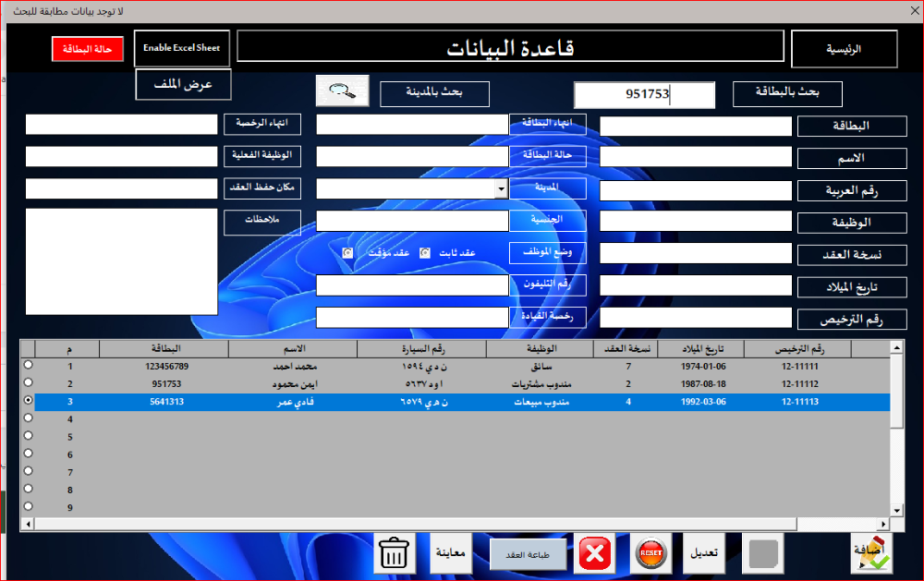Select the radio button for row 1
The image size is (924, 581).
pos(28,366)
